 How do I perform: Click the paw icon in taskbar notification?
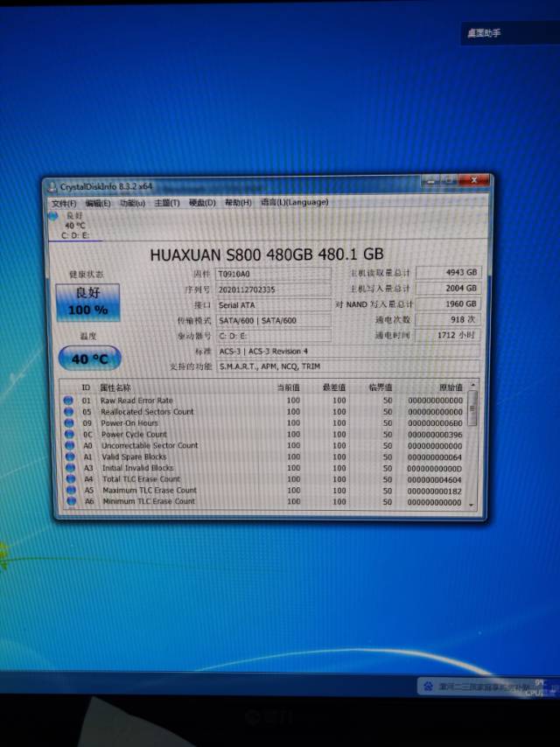[x=426, y=687]
